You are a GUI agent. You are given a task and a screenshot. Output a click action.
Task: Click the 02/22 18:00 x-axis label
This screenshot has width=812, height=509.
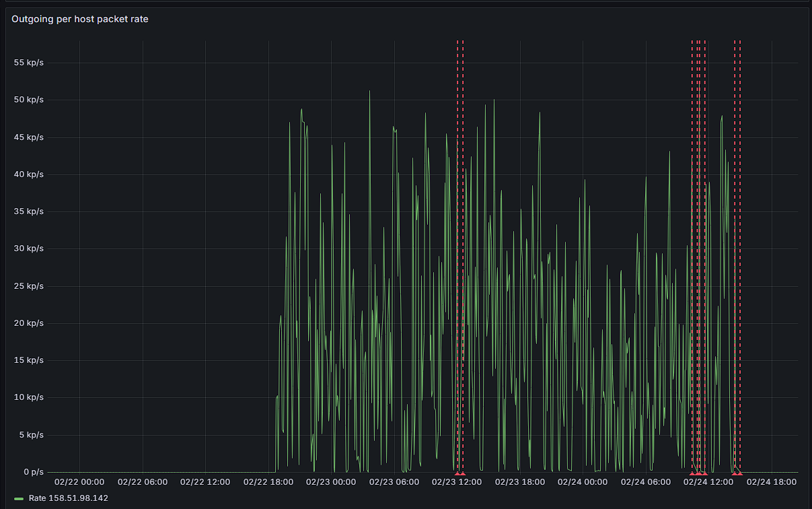[x=268, y=482]
